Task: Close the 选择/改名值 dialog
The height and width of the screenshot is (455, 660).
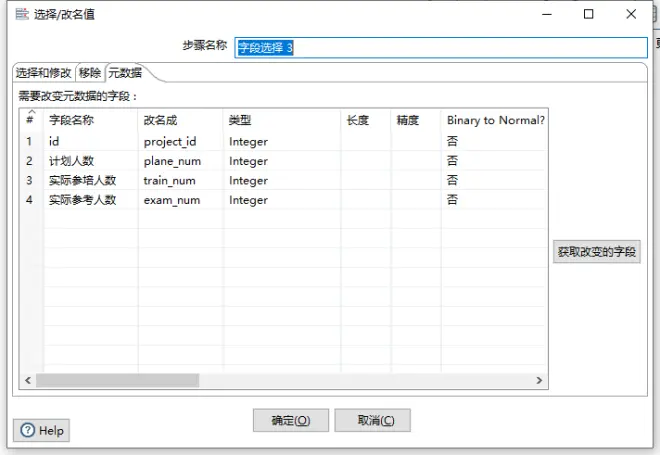Action: click(x=631, y=14)
